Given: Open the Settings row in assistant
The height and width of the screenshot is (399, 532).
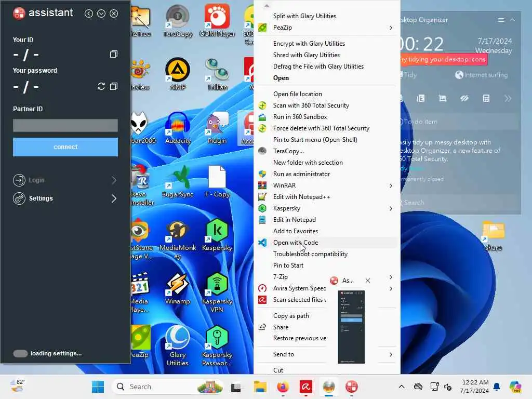Looking at the screenshot, I should [x=65, y=198].
